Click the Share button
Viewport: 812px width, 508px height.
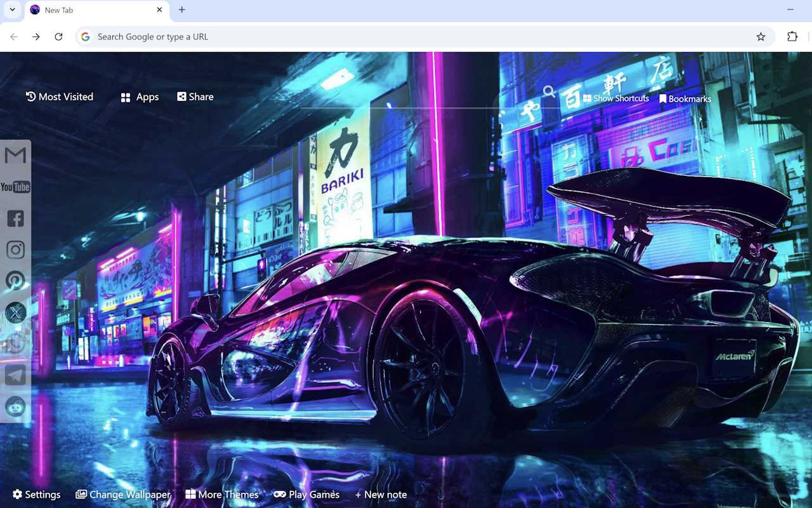click(195, 97)
